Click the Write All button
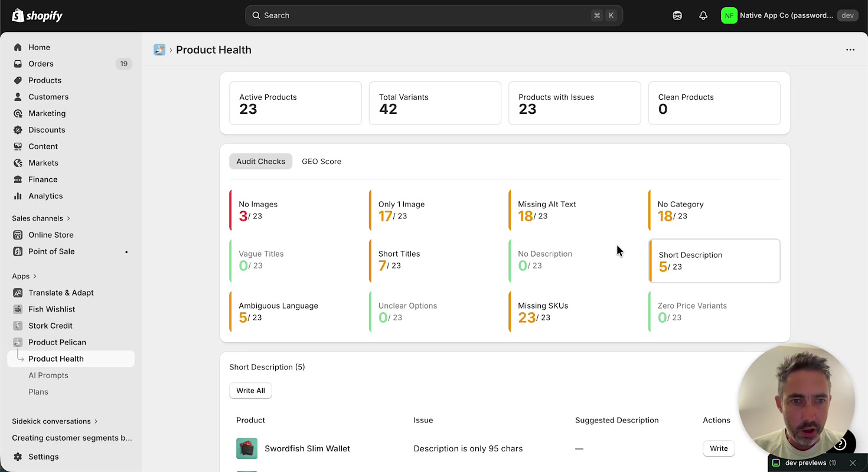Viewport: 868px width, 472px height. tap(250, 391)
